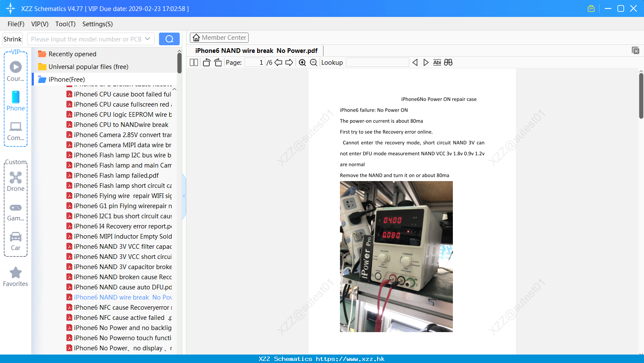Image resolution: width=644 pixels, height=363 pixels.
Task: Click the binoculars search icon
Action: [x=448, y=62]
